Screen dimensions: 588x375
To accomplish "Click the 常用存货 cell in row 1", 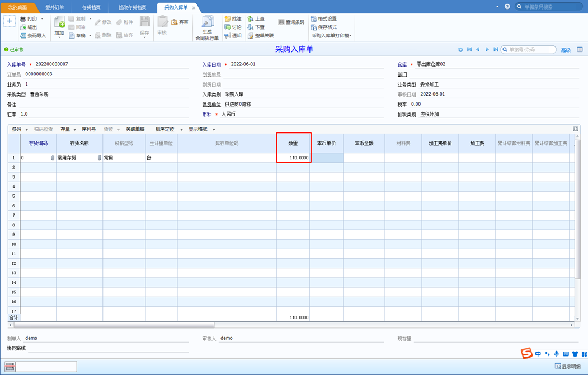I will 79,158.
